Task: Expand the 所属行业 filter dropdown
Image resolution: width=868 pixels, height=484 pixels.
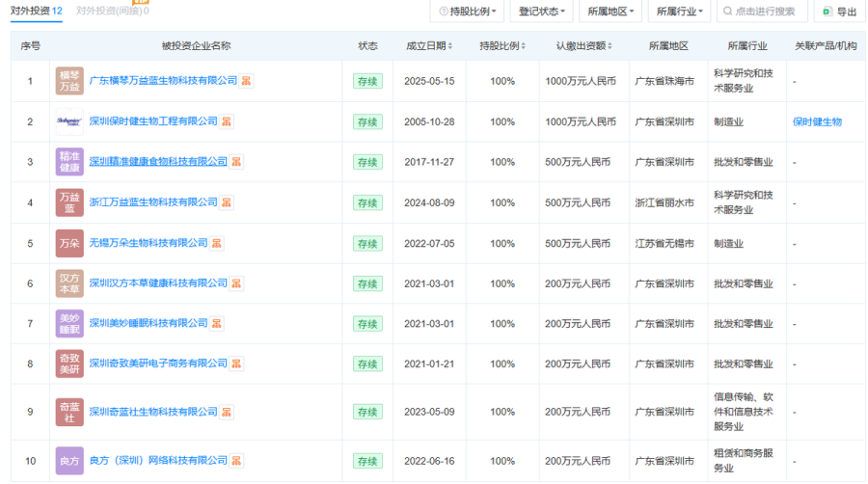Action: click(679, 12)
